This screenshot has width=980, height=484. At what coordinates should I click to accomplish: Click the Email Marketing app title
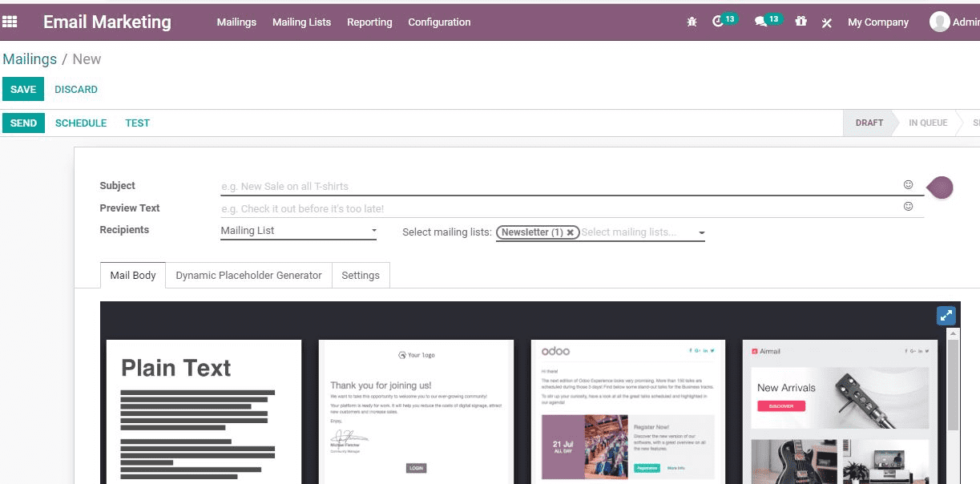click(x=107, y=22)
